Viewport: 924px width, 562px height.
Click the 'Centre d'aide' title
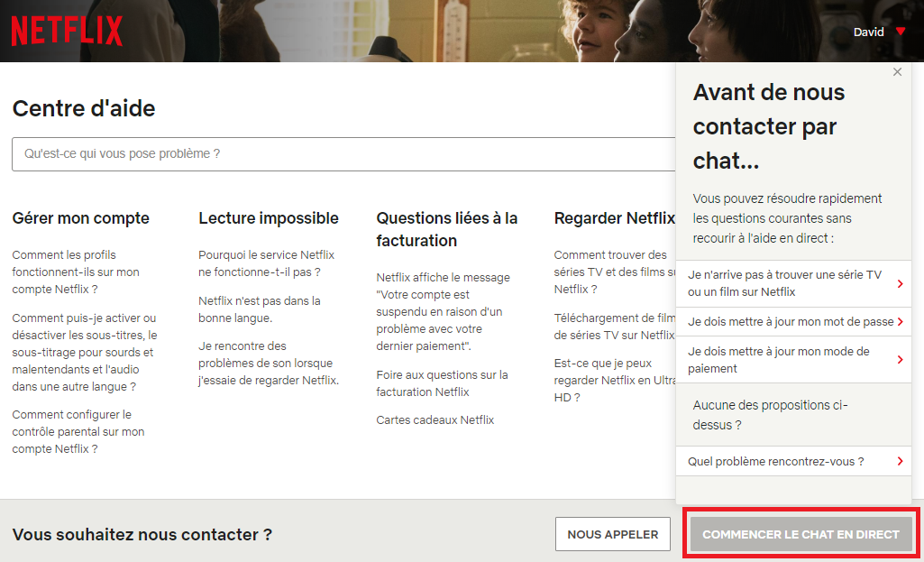pos(84,108)
